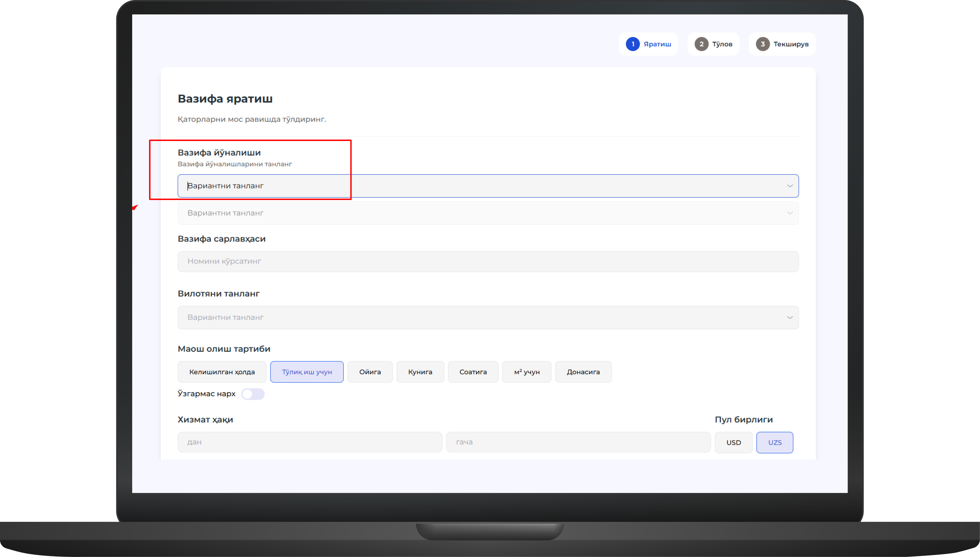Select the Келишилган ҳолда payment option
This screenshot has width=980, height=557.
click(222, 372)
